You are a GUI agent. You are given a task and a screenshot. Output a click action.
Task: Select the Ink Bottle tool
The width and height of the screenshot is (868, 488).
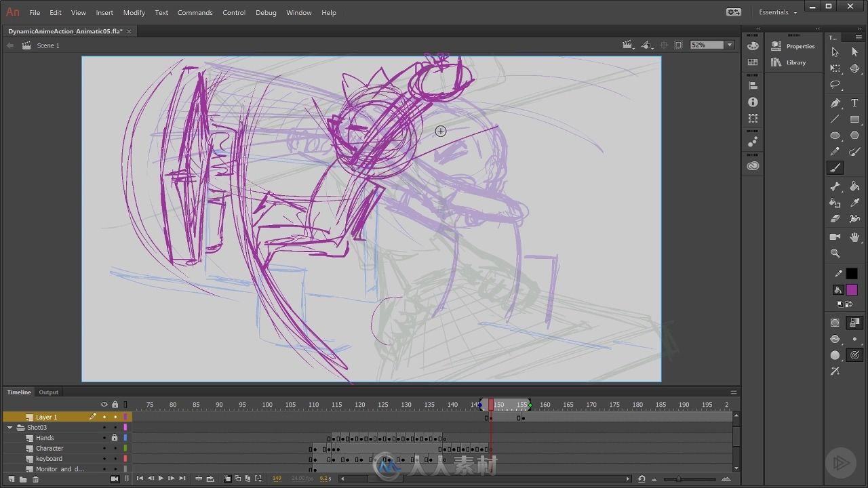835,203
